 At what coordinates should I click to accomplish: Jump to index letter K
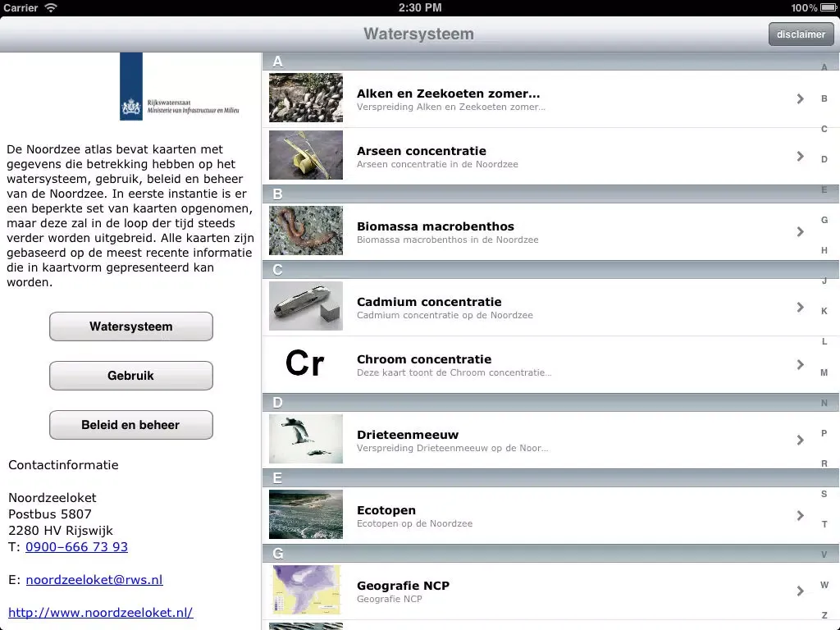824,311
